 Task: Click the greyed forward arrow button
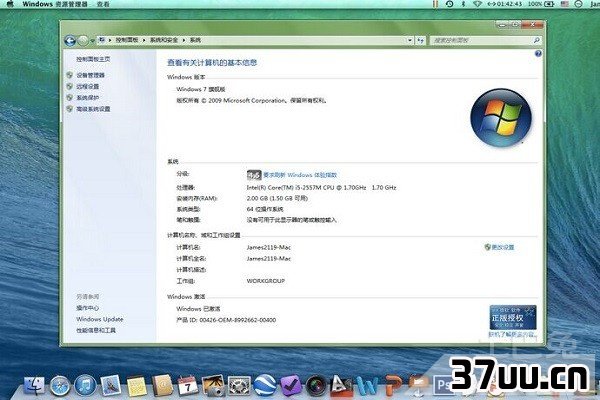tap(83, 40)
